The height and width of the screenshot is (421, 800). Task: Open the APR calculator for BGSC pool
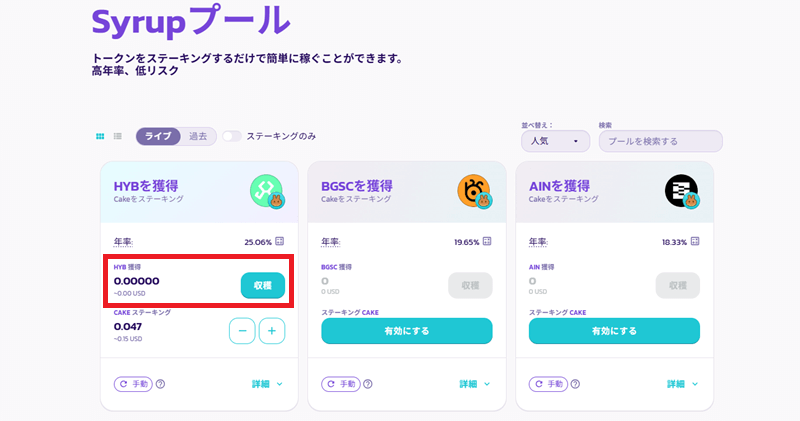point(487,241)
